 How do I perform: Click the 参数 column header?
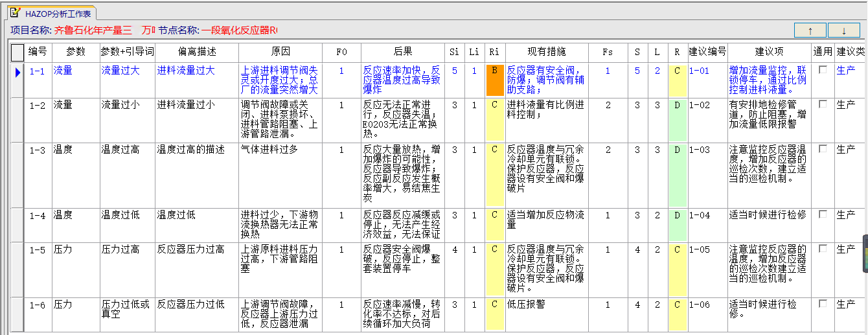(75, 52)
